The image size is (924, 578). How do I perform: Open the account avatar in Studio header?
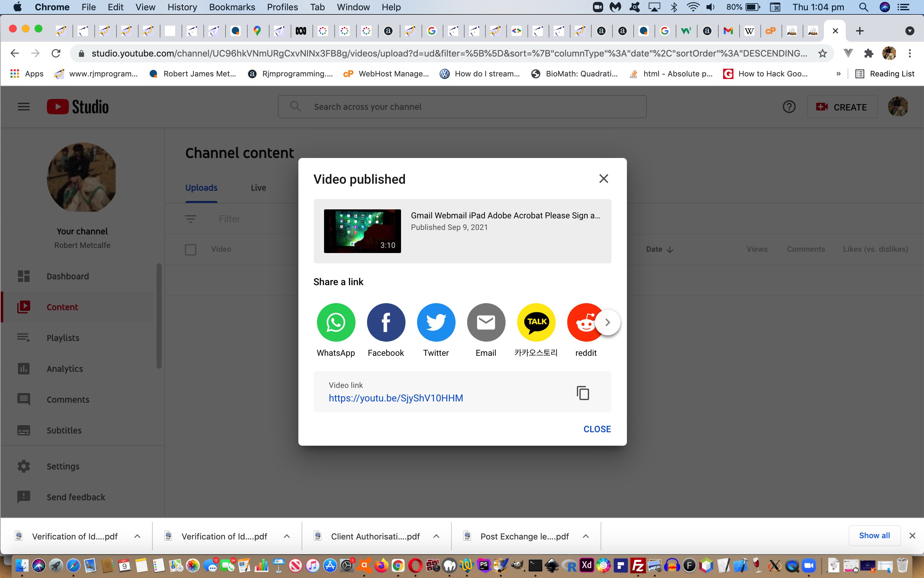click(x=898, y=106)
